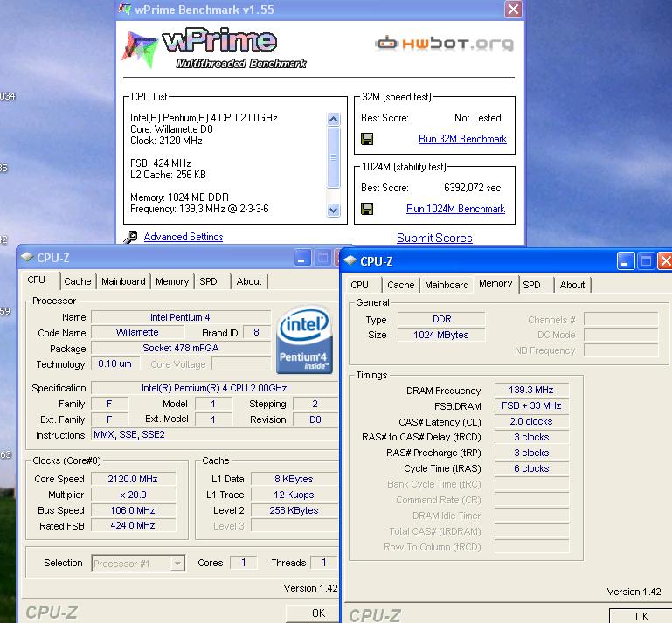Click the L1 Data 8 KBytes field
Viewport: 672px width, 623px height.
coord(294,479)
